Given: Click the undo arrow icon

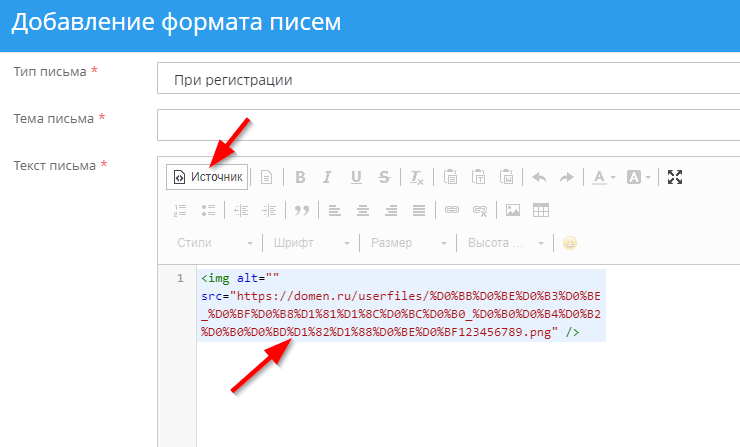Looking at the screenshot, I should pyautogui.click(x=539, y=177).
